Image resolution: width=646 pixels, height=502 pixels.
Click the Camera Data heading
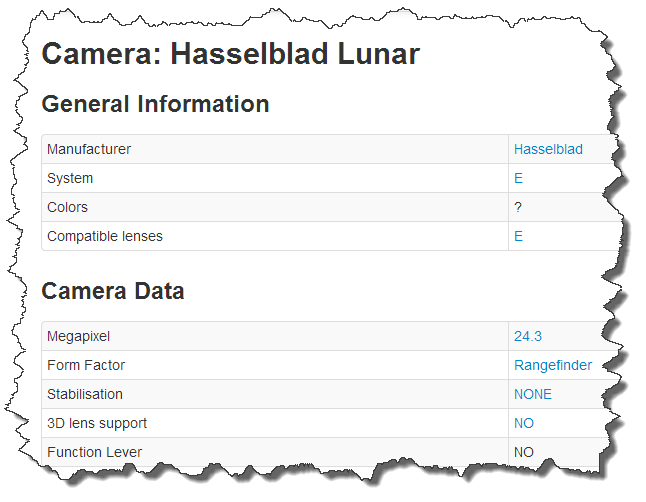tap(113, 291)
